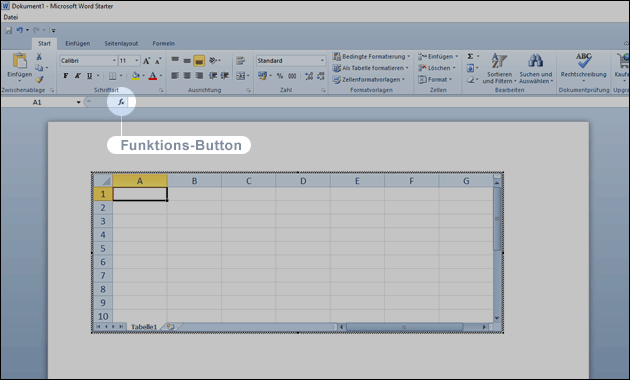Toggle the highlighted bottom align button
Viewport: 630px width, 380px height.
pos(199,61)
